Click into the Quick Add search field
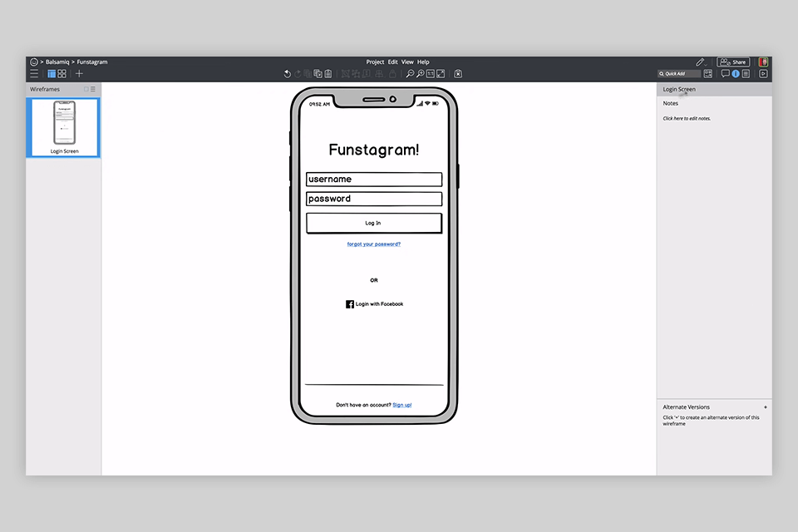798x532 pixels. click(679, 74)
